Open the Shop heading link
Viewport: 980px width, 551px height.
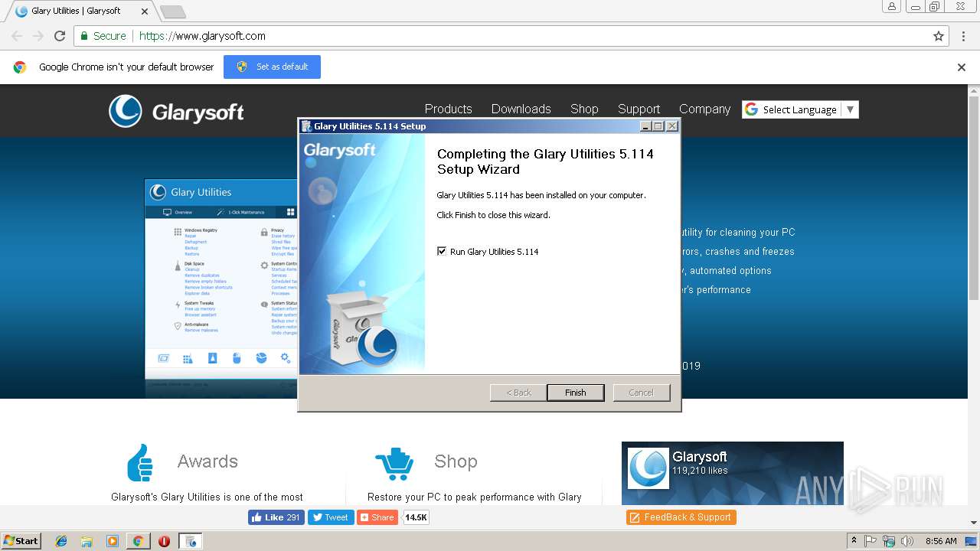pos(456,461)
